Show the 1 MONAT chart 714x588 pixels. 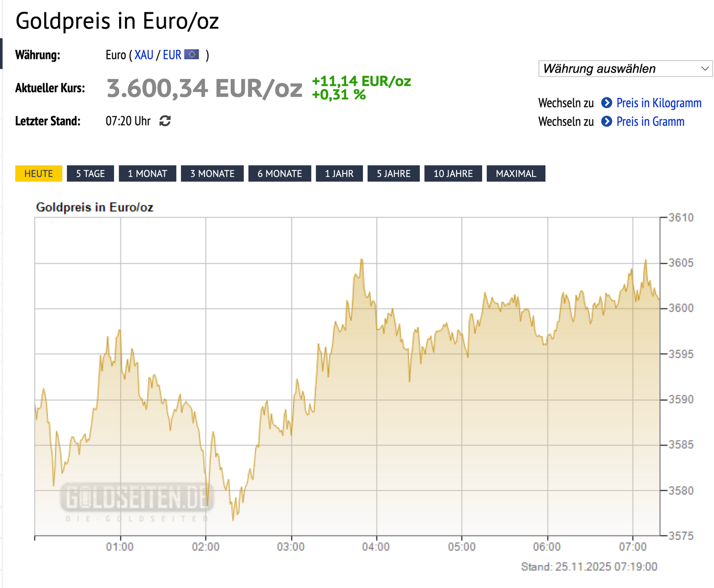[x=147, y=173]
